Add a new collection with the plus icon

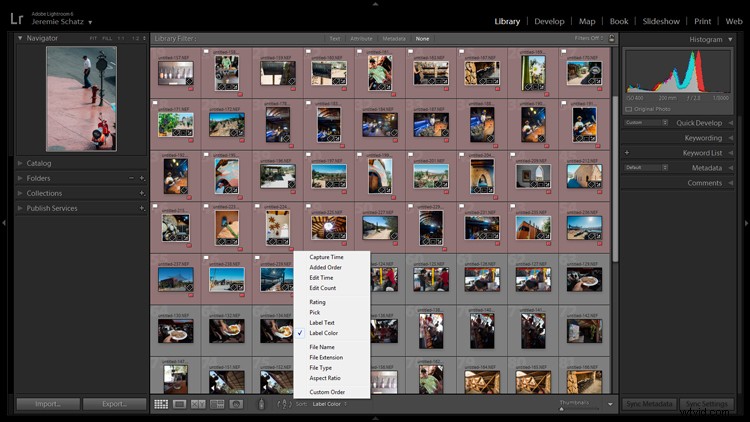pos(142,193)
